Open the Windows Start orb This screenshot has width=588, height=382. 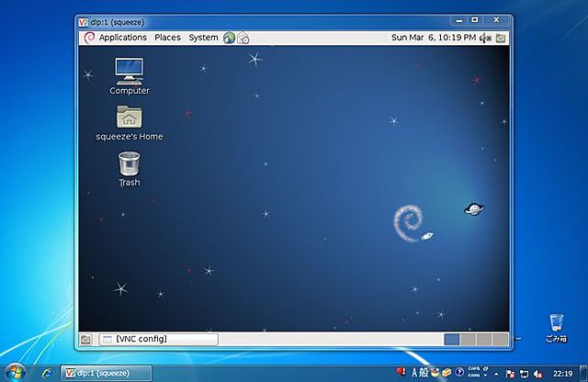coord(15,373)
